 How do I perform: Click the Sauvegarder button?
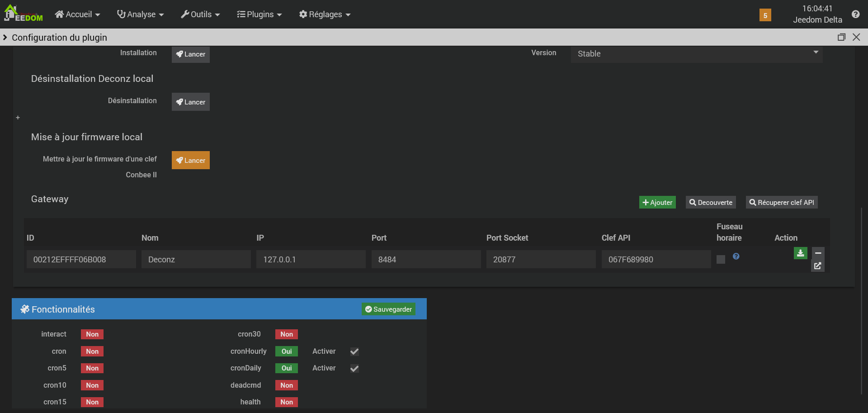(388, 309)
